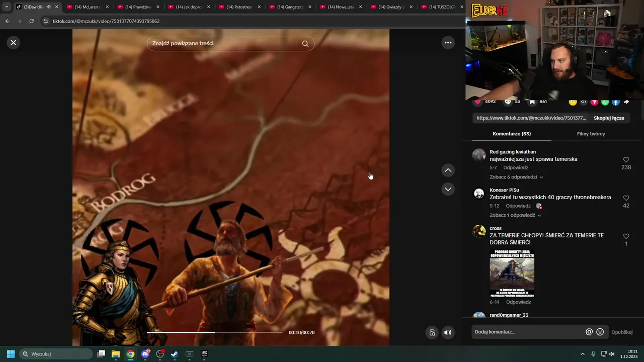Open the meme image in cross's comment
Image resolution: width=644 pixels, height=362 pixels.
(512, 273)
